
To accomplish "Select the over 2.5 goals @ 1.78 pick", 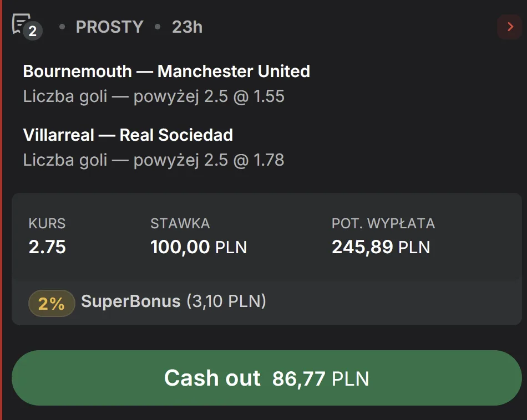I will [x=153, y=160].
